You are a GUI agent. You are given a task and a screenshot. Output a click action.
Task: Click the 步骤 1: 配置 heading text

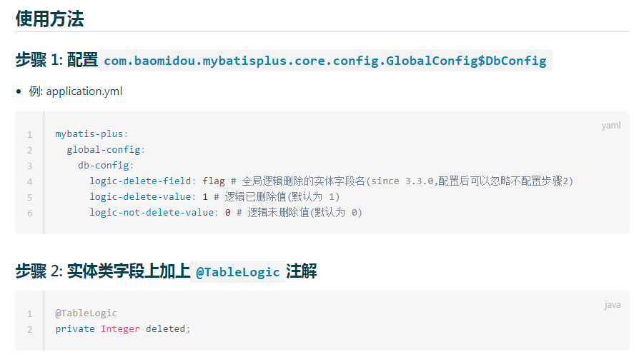[56, 60]
